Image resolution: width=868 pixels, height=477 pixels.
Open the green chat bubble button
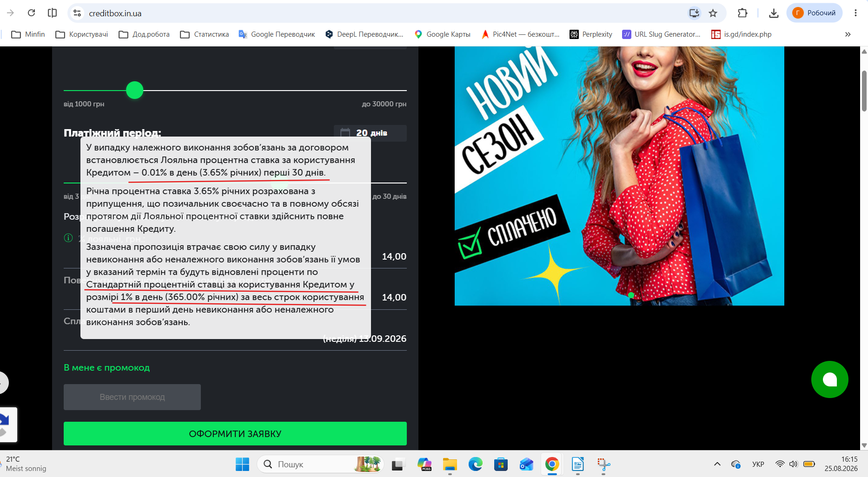point(830,379)
